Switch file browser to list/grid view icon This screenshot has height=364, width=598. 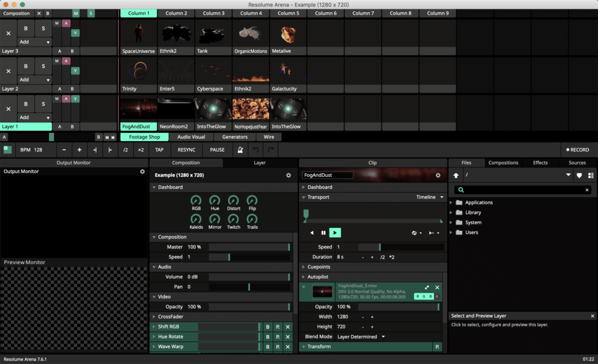click(591, 175)
